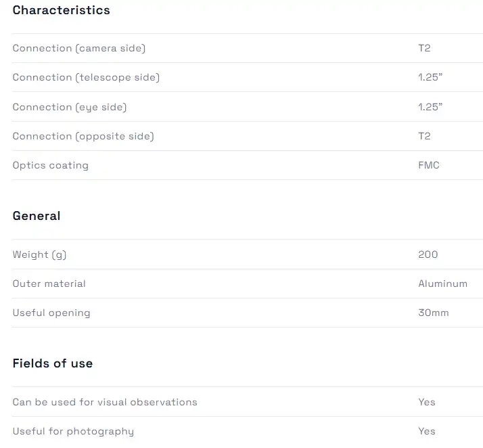Viewport: 483px width, 448px height.
Task: Click the Fields of use heading
Action: 53,363
